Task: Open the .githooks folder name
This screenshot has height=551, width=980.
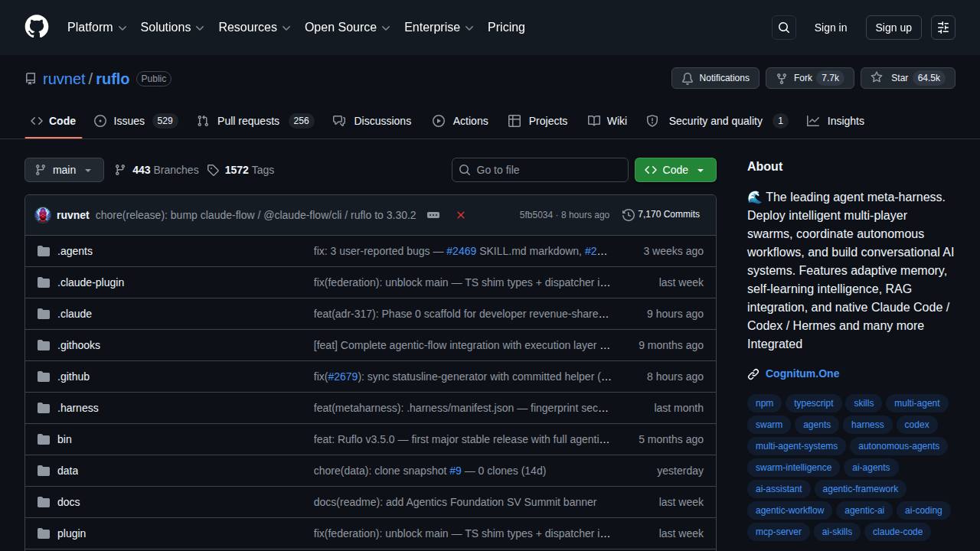Action: point(79,345)
